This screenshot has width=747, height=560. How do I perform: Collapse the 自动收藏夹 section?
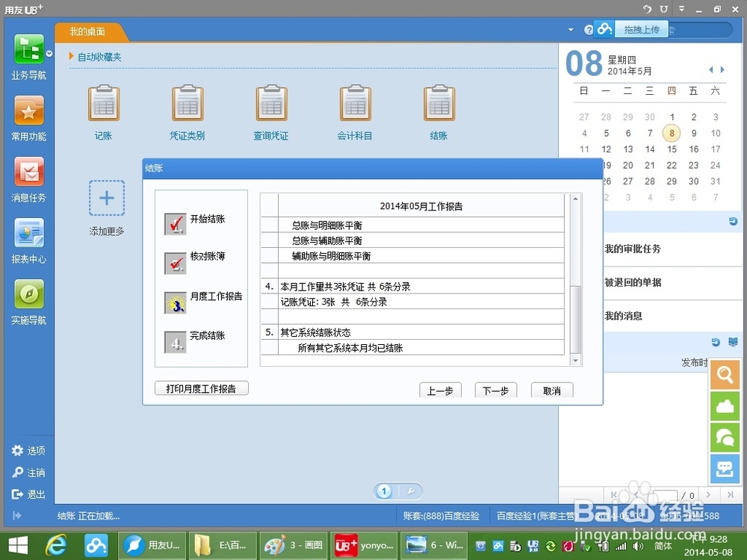(x=69, y=56)
